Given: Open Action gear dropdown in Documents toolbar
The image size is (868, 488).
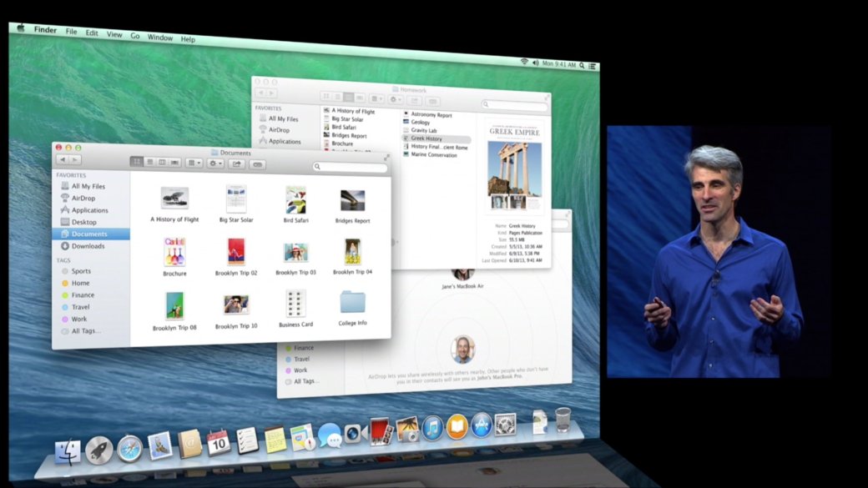Looking at the screenshot, I should [215, 164].
